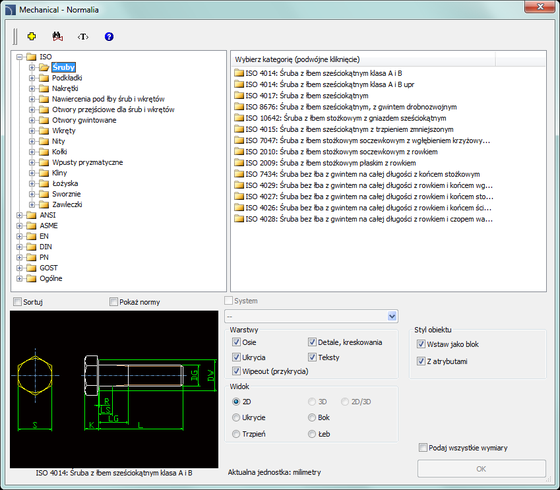This screenshot has height=490, width=560.
Task: Click folder icon of ISO 4029 entry
Action: pyautogui.click(x=239, y=185)
